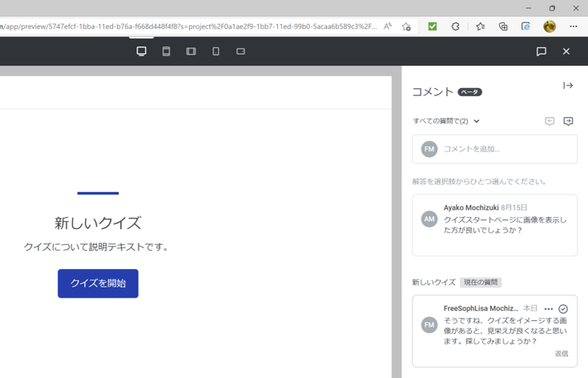
Task: Open Ayako Mochizuki's comment card
Action: coord(494,225)
